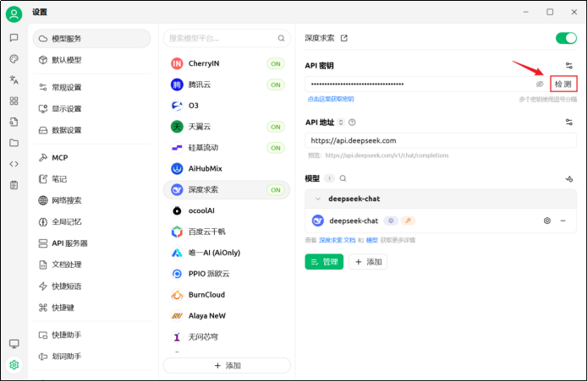The height and width of the screenshot is (382, 588).
Task: Click the green settings gear icon
Action: tap(14, 364)
